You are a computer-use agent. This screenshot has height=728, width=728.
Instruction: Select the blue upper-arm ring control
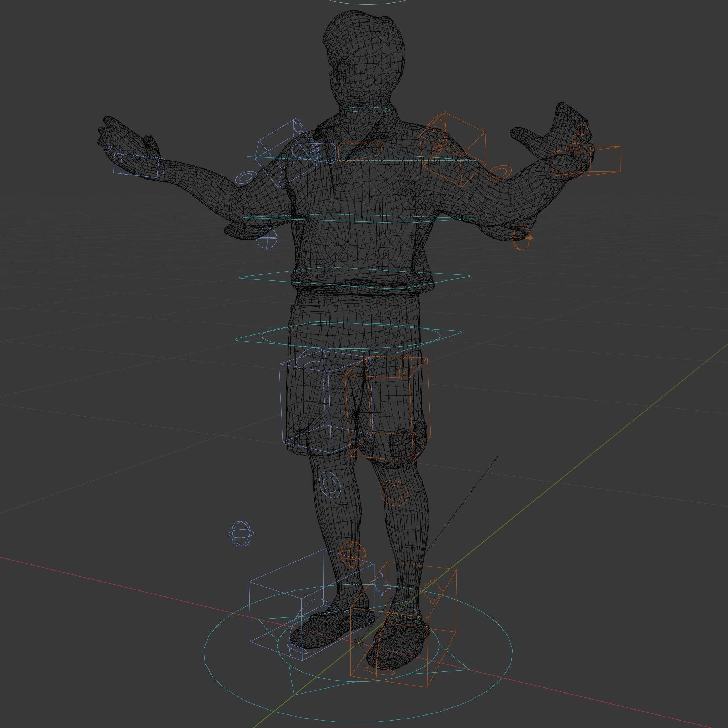(246, 177)
